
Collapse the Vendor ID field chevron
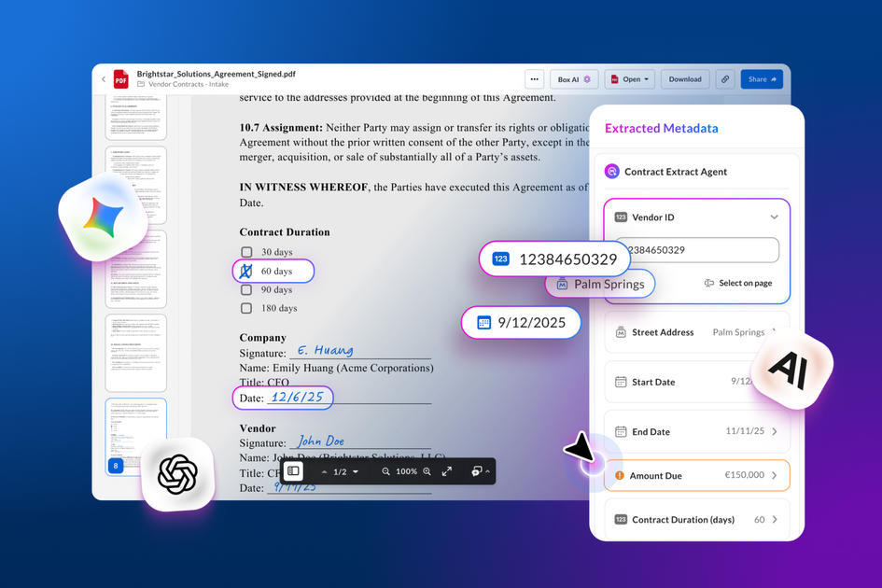tap(774, 217)
